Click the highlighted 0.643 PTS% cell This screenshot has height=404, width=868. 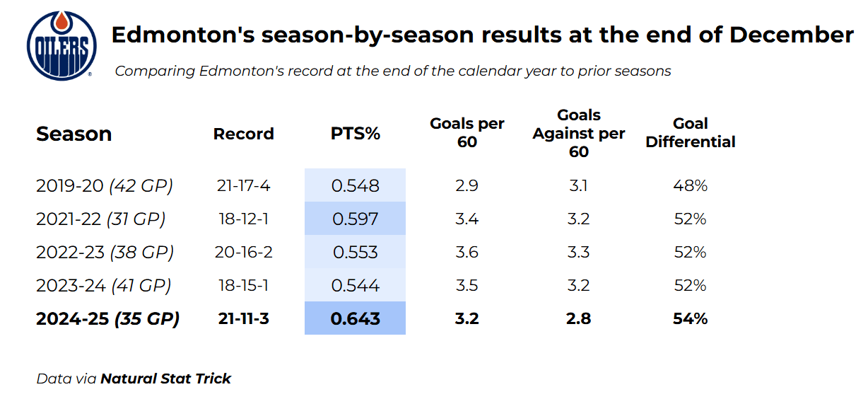coord(355,318)
